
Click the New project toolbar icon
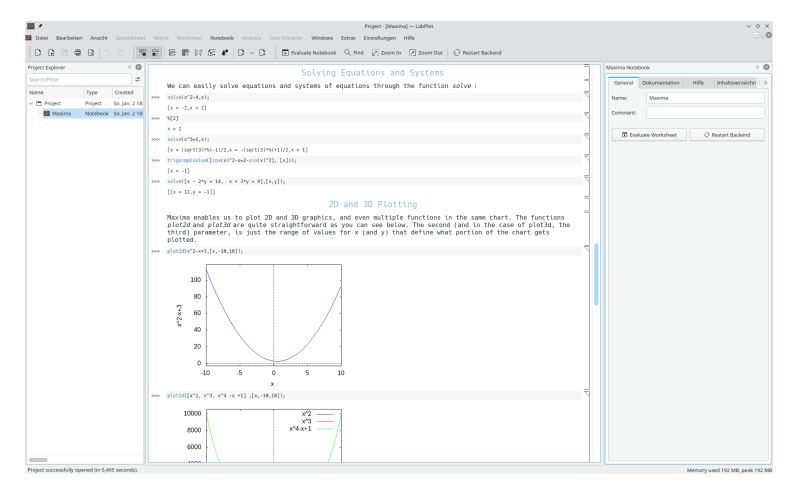coord(38,52)
